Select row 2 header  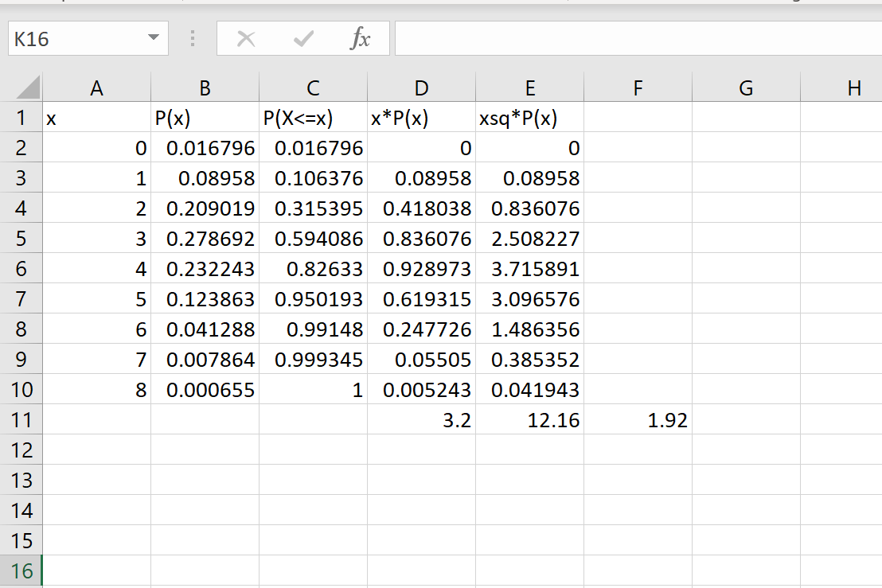click(21, 148)
